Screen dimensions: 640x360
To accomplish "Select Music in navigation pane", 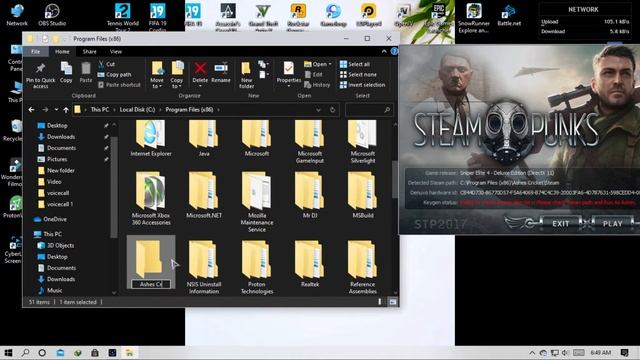I will point(54,290).
